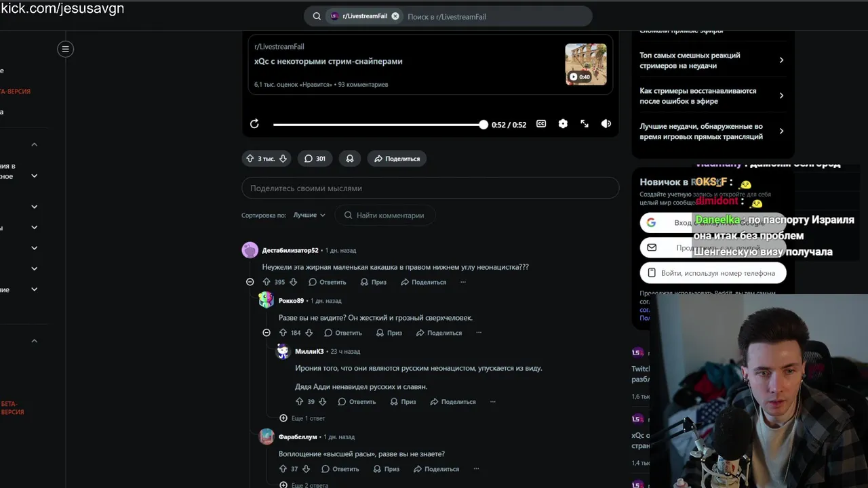Share Дестабилизатор52 comment
Image resolution: width=868 pixels, height=488 pixels.
tap(423, 282)
